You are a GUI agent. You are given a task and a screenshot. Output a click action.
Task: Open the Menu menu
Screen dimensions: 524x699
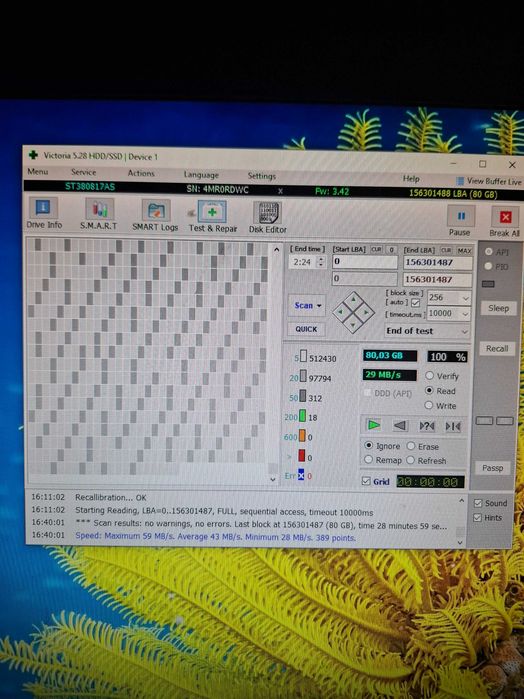(37, 171)
